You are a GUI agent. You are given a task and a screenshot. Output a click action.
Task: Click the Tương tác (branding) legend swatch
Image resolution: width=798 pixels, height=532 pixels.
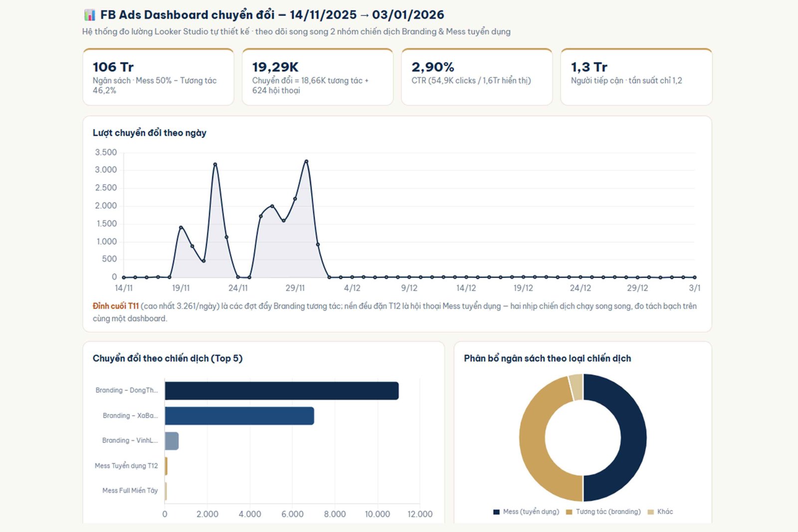[569, 512]
